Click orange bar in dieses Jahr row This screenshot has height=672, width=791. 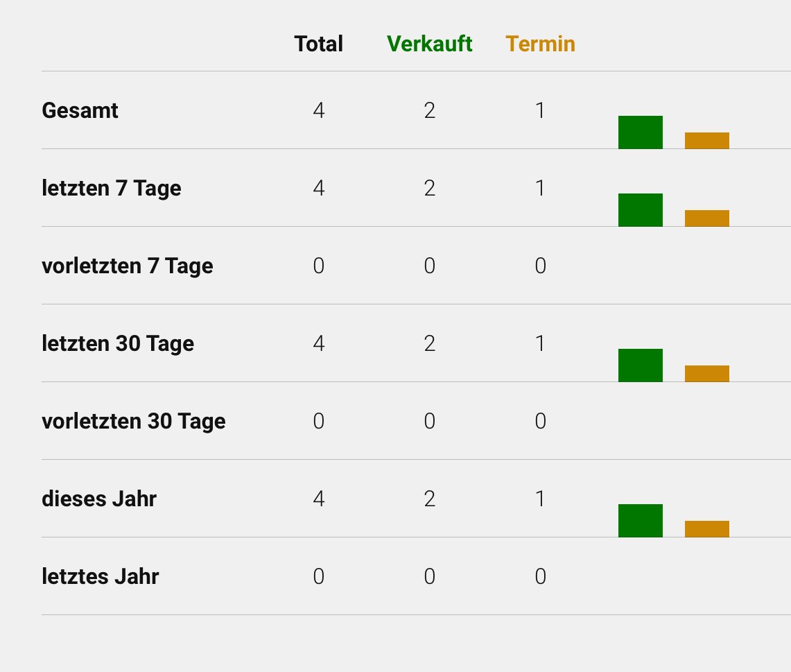click(706, 529)
